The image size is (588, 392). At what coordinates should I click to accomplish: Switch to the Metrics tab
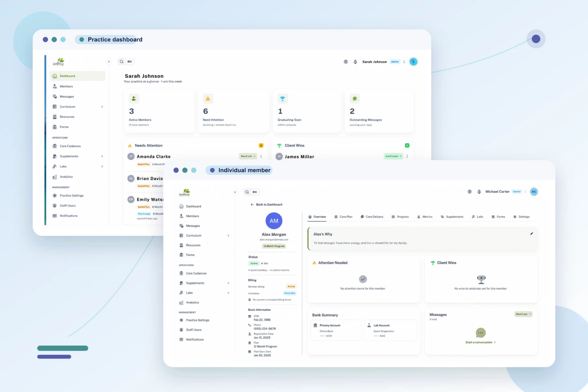coord(424,217)
